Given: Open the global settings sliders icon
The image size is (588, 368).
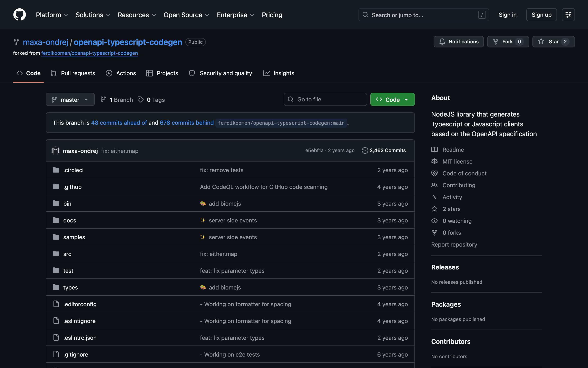Looking at the screenshot, I should [x=568, y=15].
